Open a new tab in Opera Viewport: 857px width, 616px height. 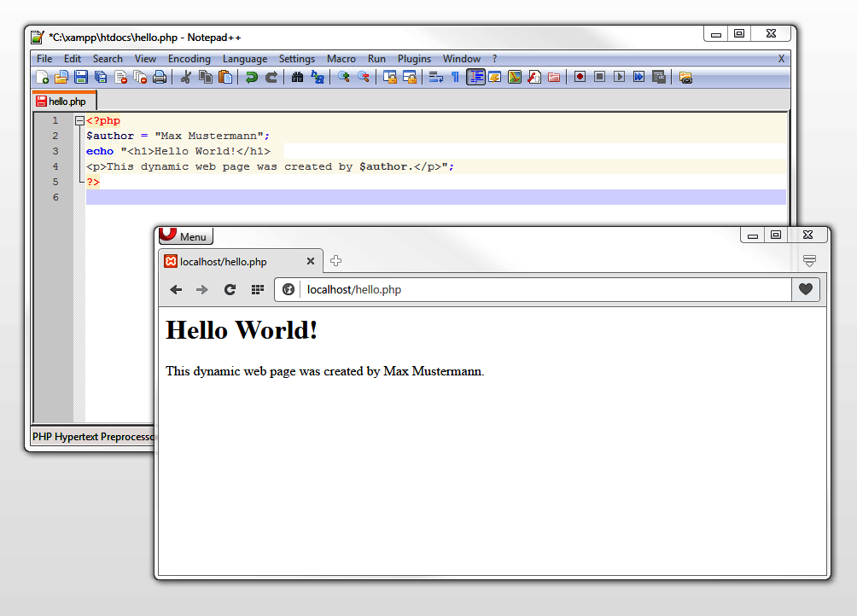tap(336, 261)
